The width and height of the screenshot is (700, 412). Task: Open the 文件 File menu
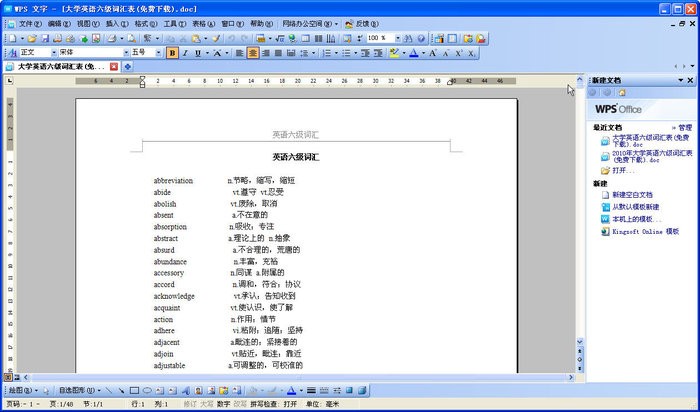tap(30, 24)
